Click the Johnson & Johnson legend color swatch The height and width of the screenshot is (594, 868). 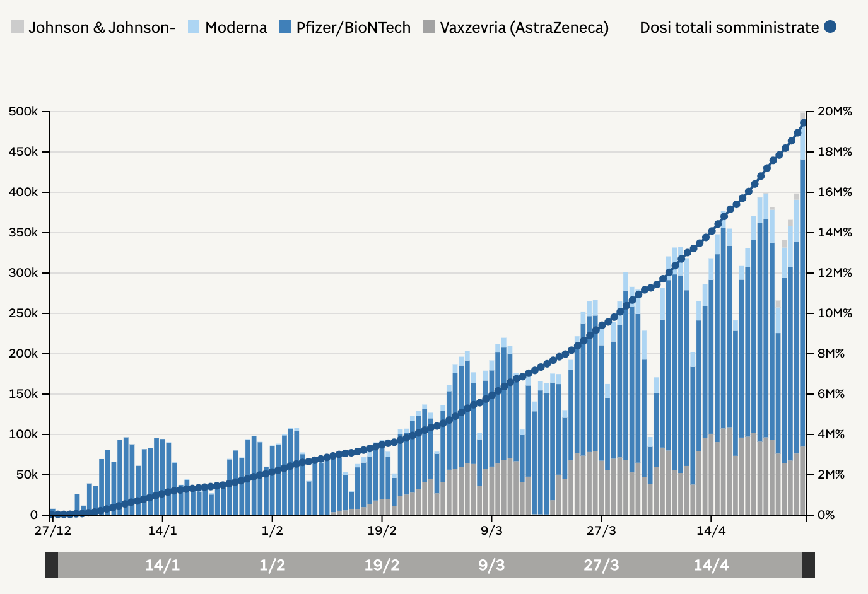pos(18,27)
